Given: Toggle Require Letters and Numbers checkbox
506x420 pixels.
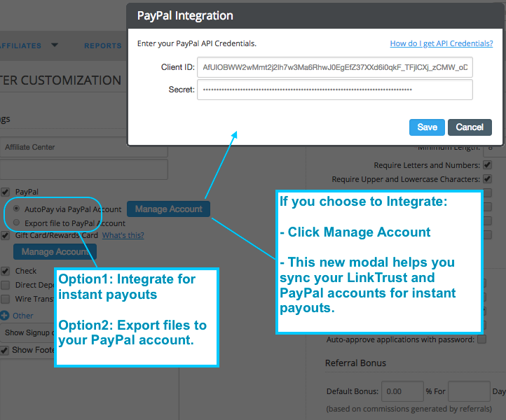Looking at the screenshot, I should (487, 165).
